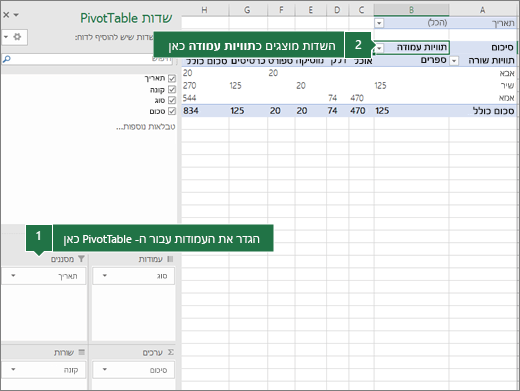
Task: Open the טבלאות נוספות link
Action: pyautogui.click(x=146, y=127)
